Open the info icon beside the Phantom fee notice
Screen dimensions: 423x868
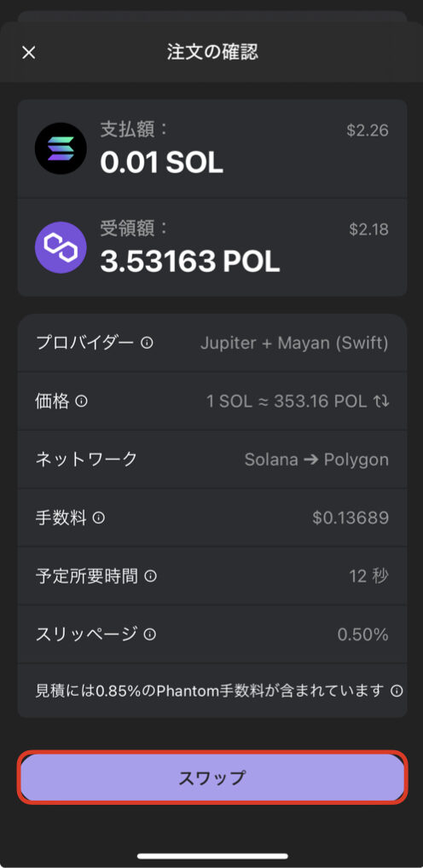[x=396, y=691]
